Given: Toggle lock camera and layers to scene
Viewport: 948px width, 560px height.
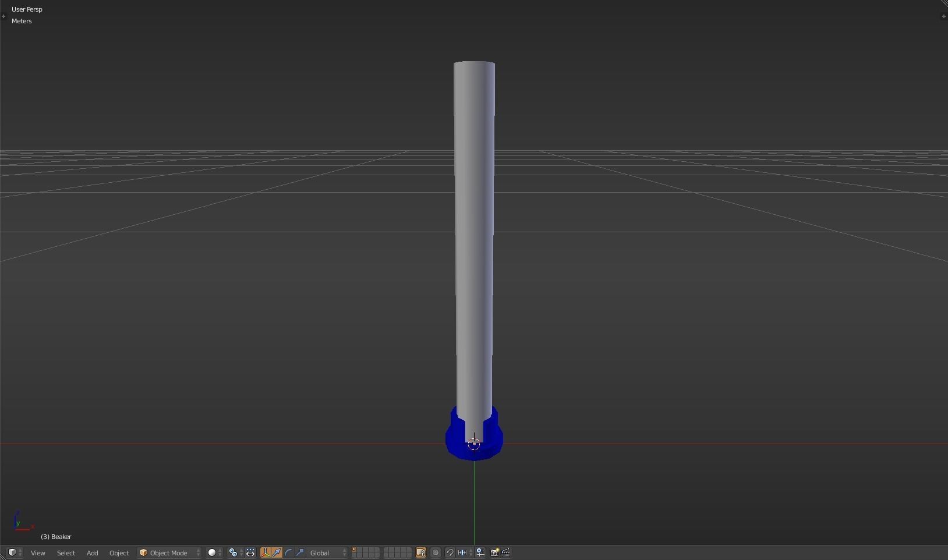Looking at the screenshot, I should click(x=421, y=552).
